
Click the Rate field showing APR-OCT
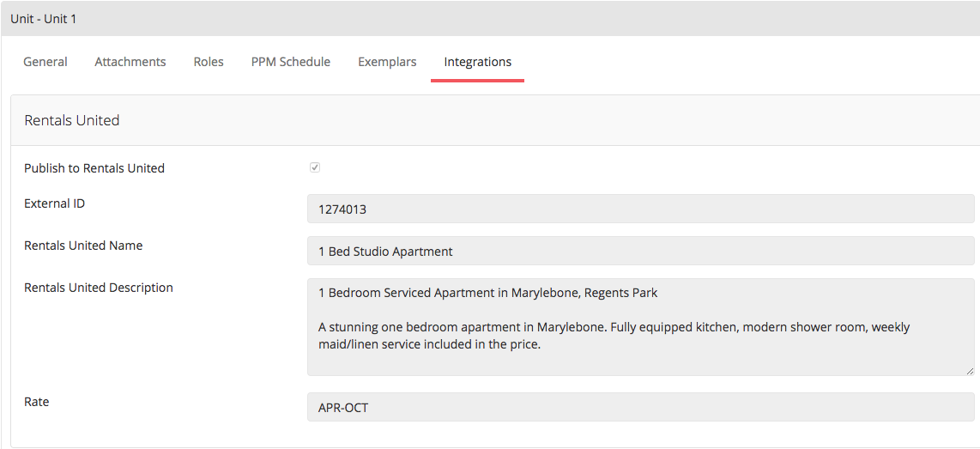(641, 407)
